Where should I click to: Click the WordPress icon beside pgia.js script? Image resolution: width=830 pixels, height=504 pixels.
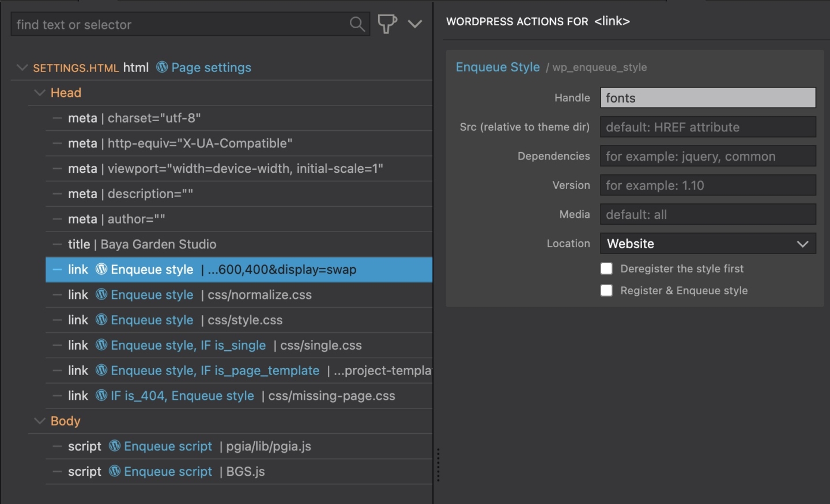point(114,446)
